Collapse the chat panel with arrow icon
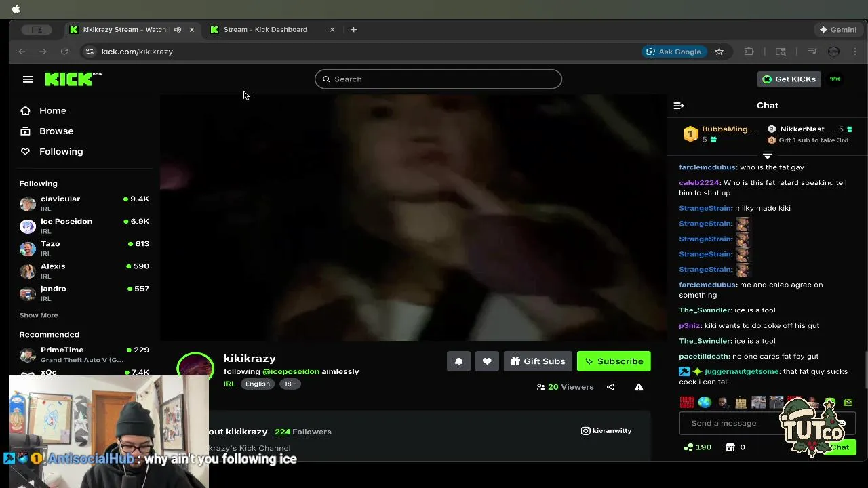The height and width of the screenshot is (488, 868). pos(679,106)
